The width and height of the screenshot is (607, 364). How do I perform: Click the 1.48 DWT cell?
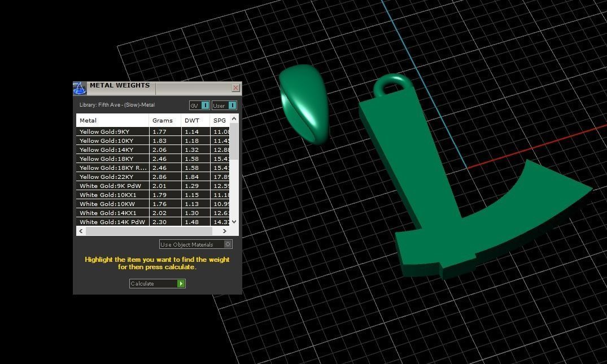195,222
